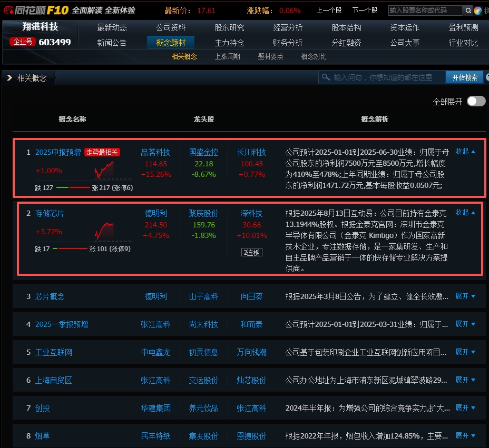Open the 存储芯片 concept link
The height and width of the screenshot is (448, 489).
click(50, 213)
